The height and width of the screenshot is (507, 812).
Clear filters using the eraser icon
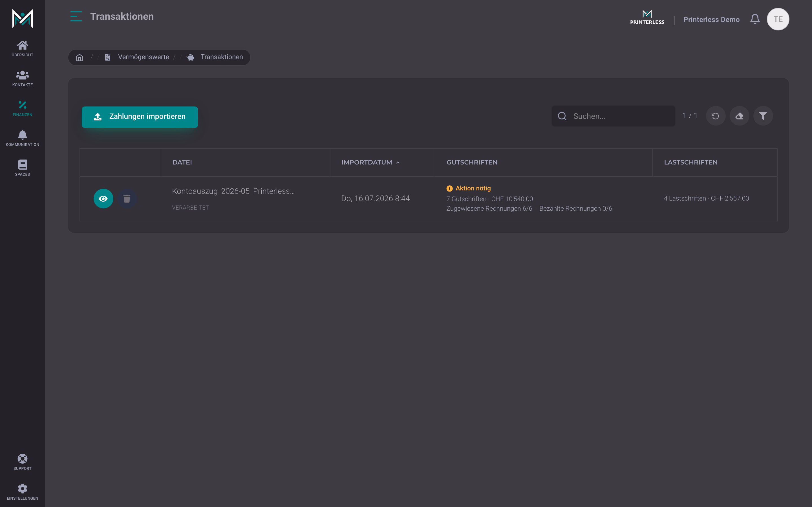739,116
